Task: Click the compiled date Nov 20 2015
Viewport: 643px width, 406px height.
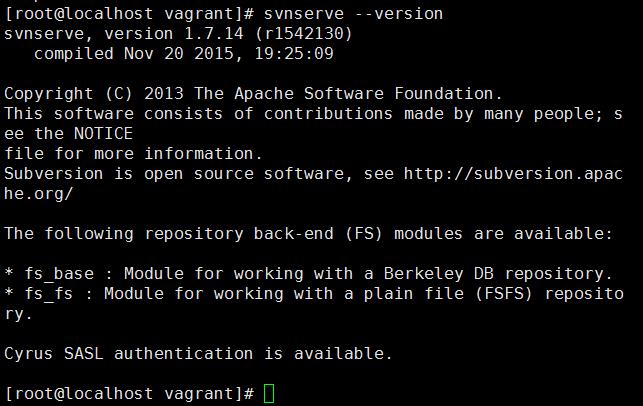Action: [x=178, y=54]
